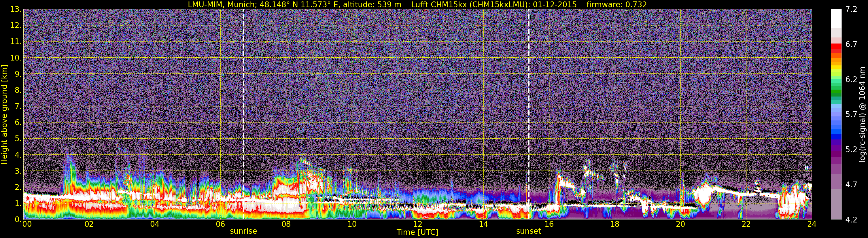Click the white dashed sunrise marker line
This screenshot has height=238, width=868.
click(x=243, y=114)
